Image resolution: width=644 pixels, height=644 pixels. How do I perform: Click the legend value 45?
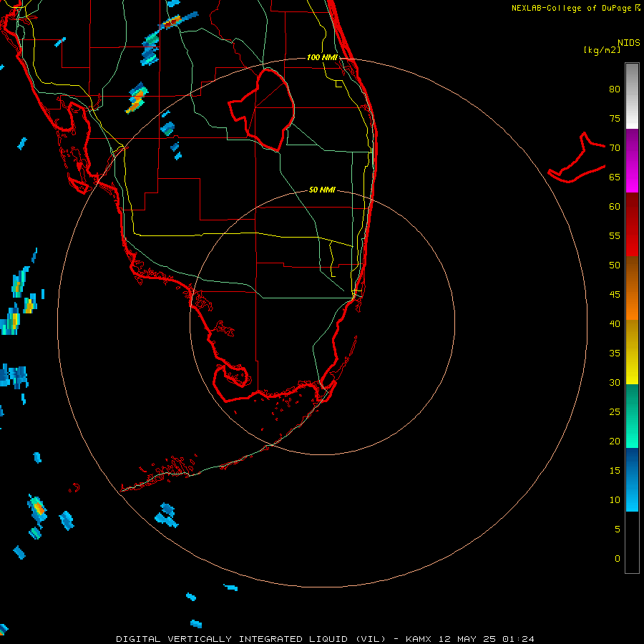(615, 295)
